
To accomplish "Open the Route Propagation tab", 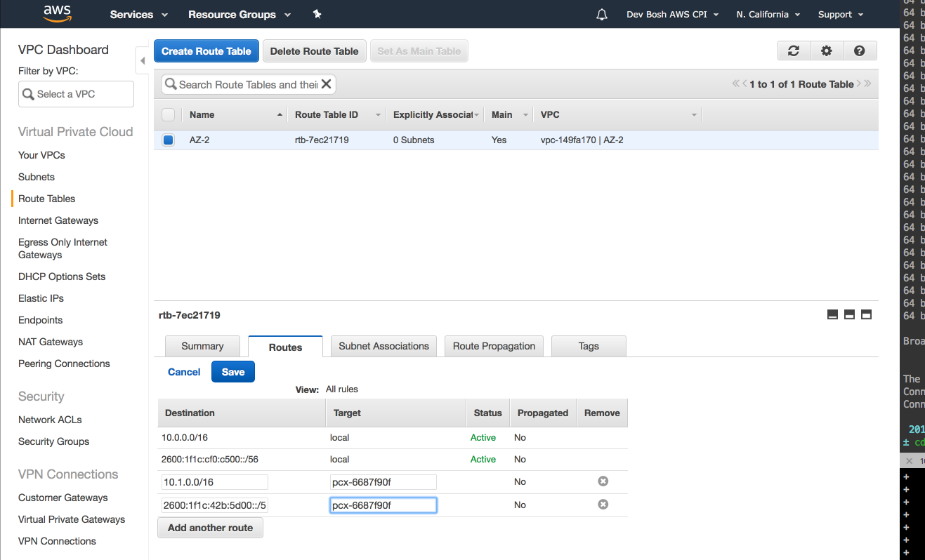I will [494, 346].
